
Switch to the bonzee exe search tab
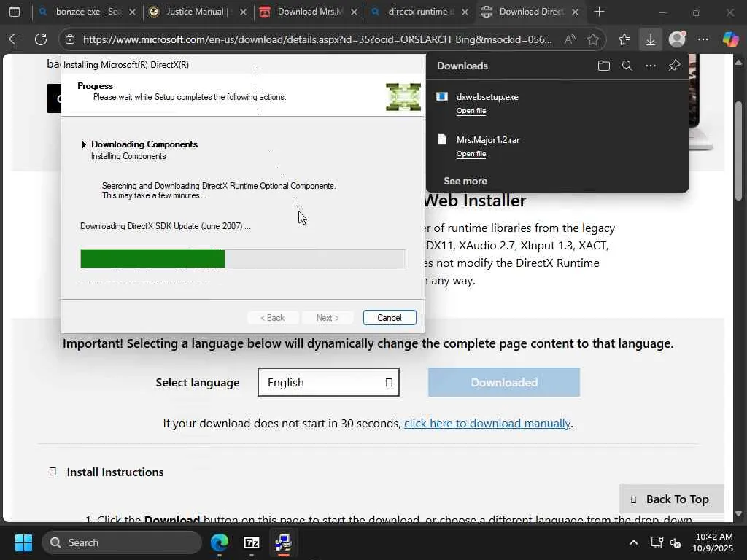click(87, 12)
